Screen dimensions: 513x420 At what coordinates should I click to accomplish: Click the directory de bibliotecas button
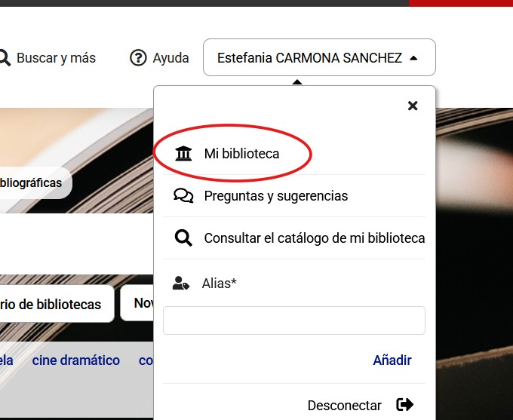pos(53,304)
